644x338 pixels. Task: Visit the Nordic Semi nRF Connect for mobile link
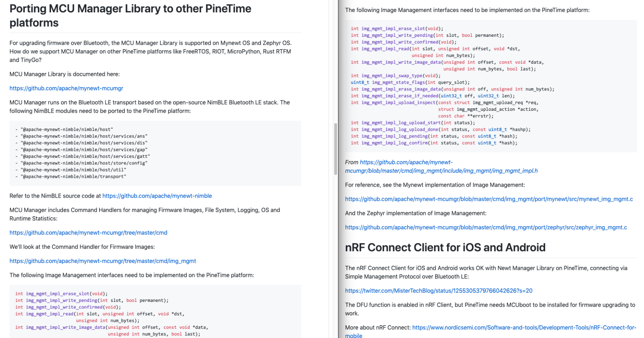pos(524,328)
